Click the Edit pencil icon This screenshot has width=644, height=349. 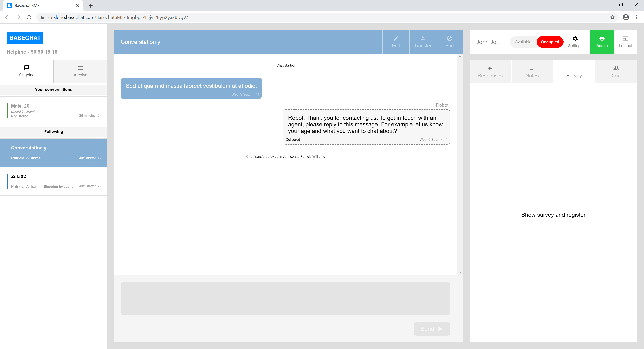tap(396, 39)
